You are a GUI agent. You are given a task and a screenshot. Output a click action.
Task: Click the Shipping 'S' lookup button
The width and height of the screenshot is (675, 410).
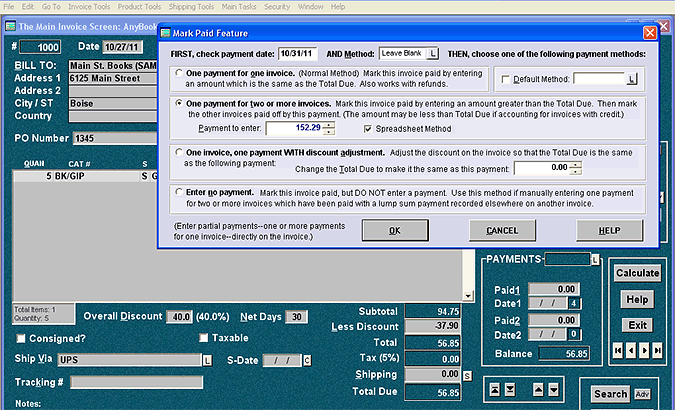pyautogui.click(x=467, y=375)
